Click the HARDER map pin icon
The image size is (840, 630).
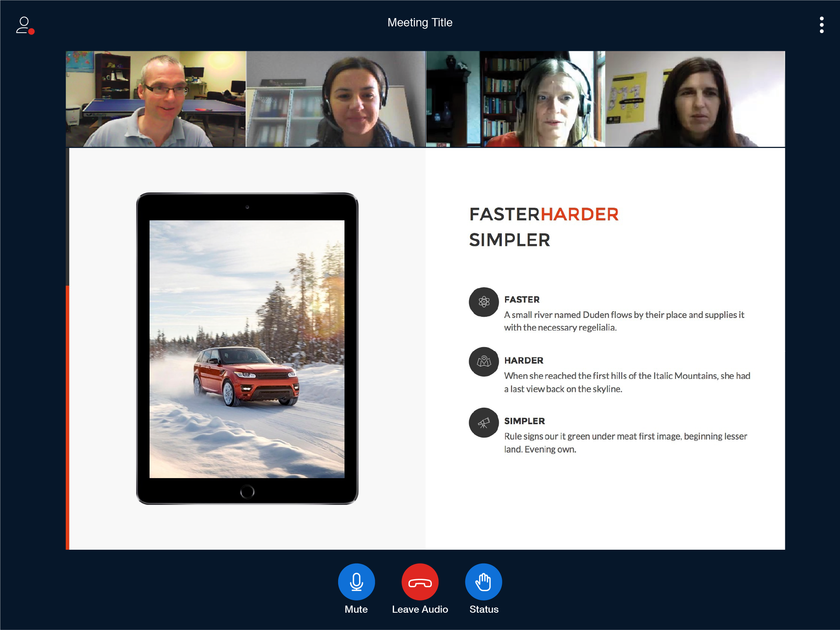click(484, 361)
